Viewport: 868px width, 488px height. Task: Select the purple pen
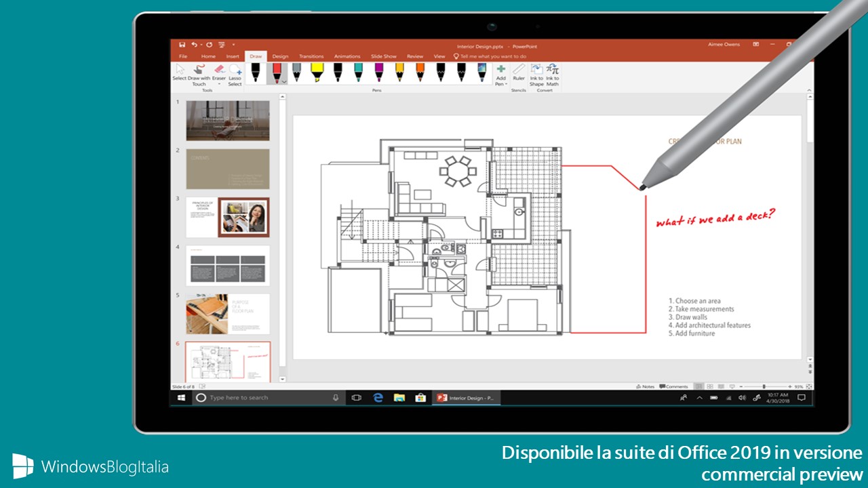[378, 73]
